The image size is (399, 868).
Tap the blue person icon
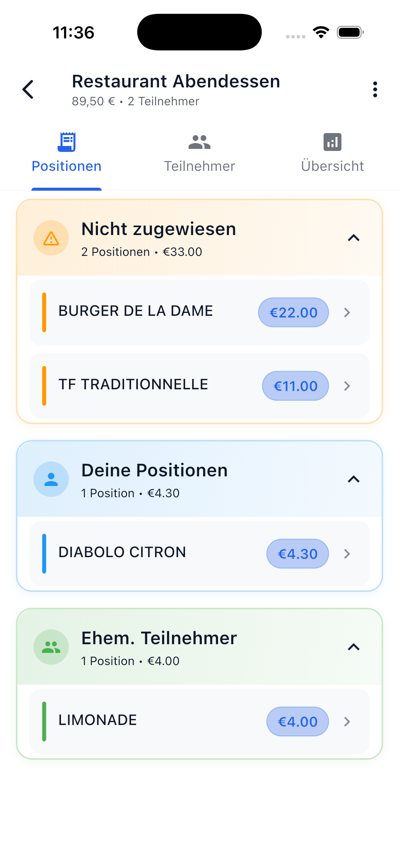pyautogui.click(x=51, y=479)
